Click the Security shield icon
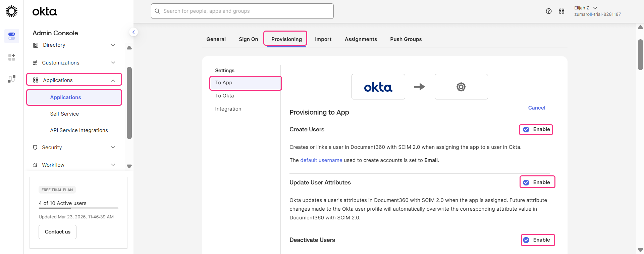The image size is (644, 254). point(35,147)
